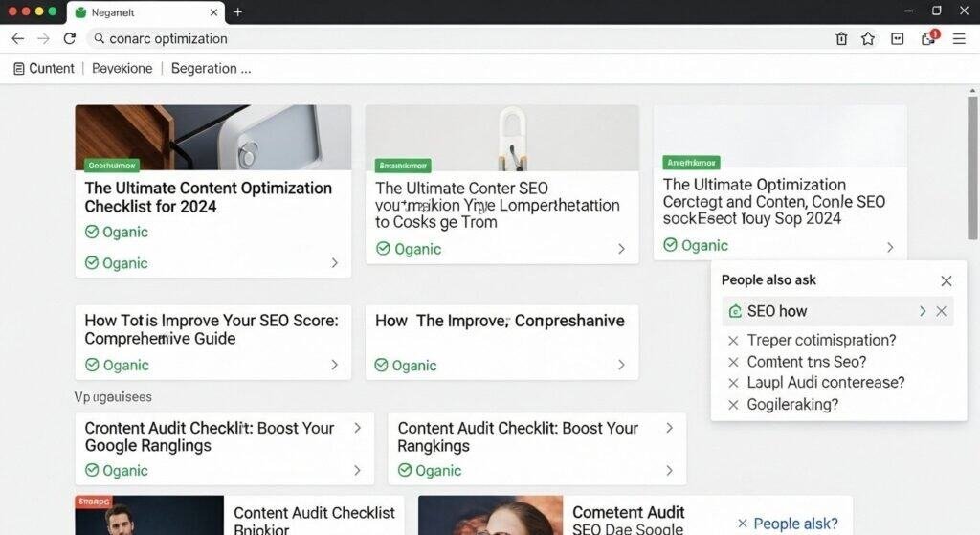Screen dimensions: 980x535
Task: Open the reader view icon in the toolbar
Action: pyautogui.click(x=897, y=38)
